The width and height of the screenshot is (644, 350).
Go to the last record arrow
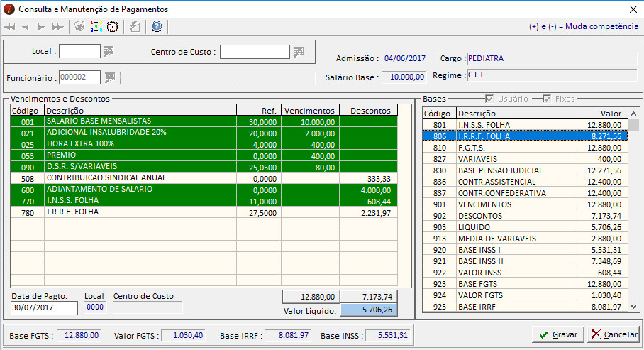(x=58, y=27)
